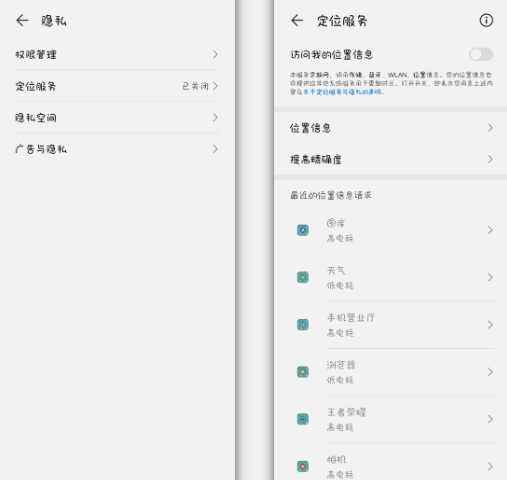
Task: Open 天气 低电耗 request details
Action: click(391, 277)
